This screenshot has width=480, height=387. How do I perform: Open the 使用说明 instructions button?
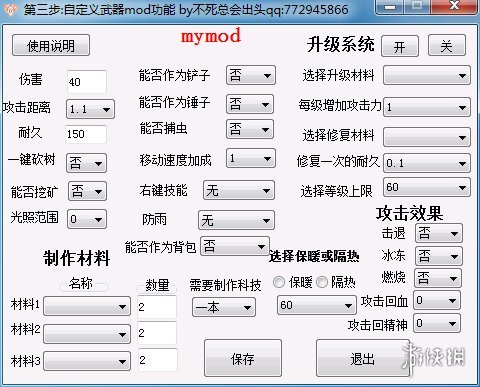(x=51, y=45)
